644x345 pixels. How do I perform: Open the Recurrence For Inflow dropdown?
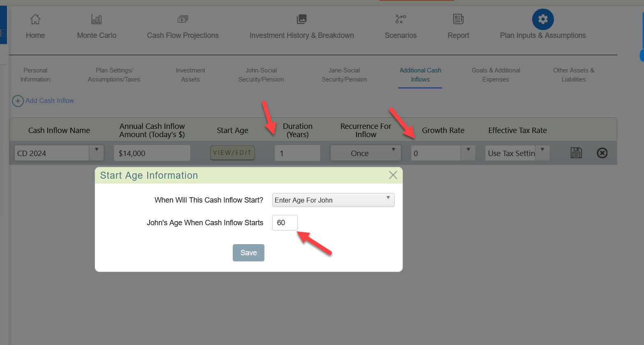366,153
